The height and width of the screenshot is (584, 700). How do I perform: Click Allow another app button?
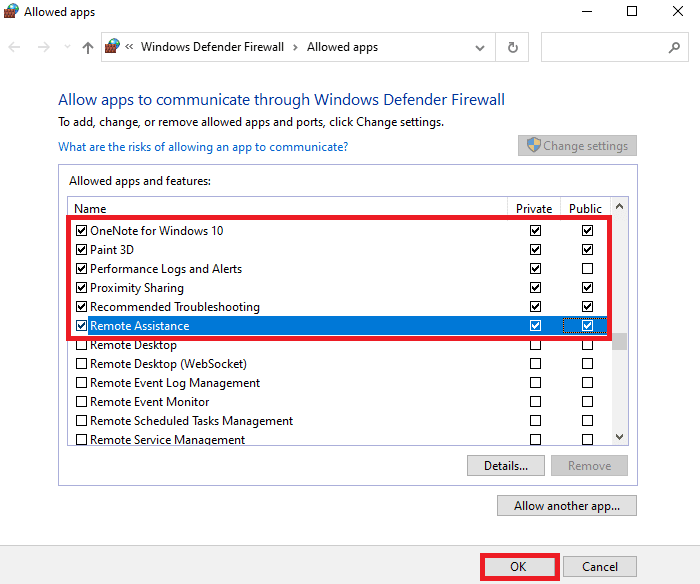tap(567, 505)
